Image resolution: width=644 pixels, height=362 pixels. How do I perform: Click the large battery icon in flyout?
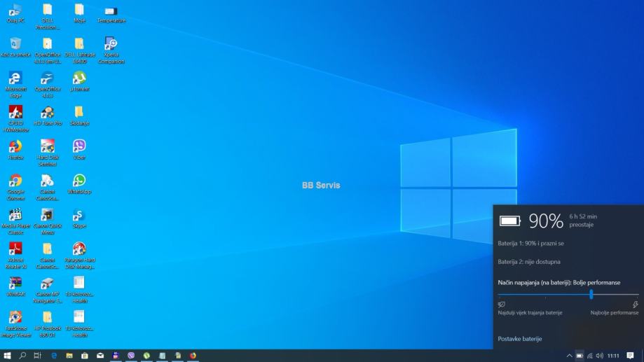pos(510,221)
